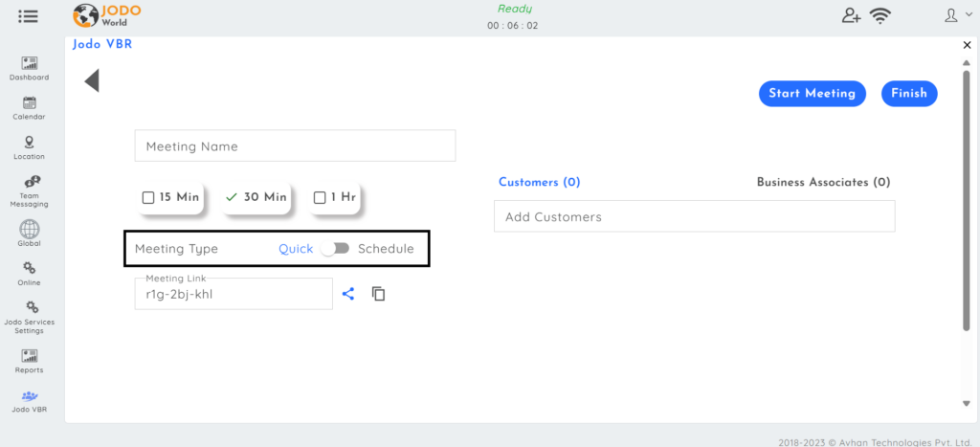Click the add user icon
The width and height of the screenshot is (980, 447).
(851, 16)
